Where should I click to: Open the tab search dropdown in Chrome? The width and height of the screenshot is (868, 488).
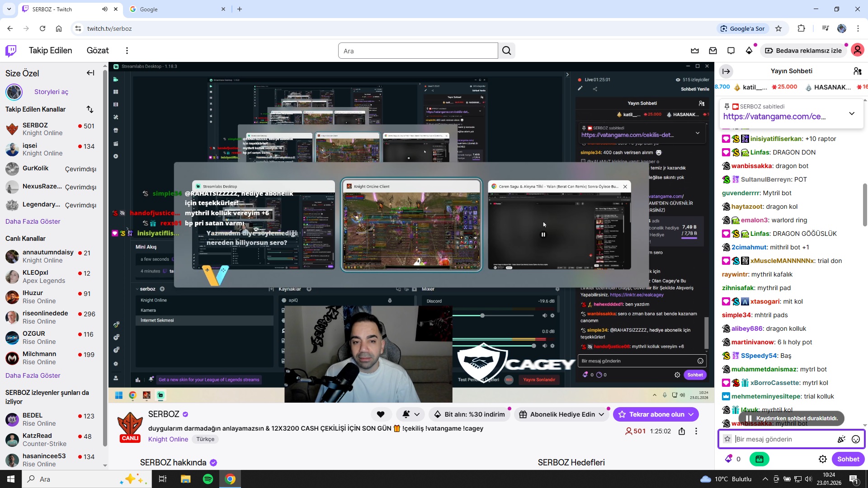click(x=9, y=9)
